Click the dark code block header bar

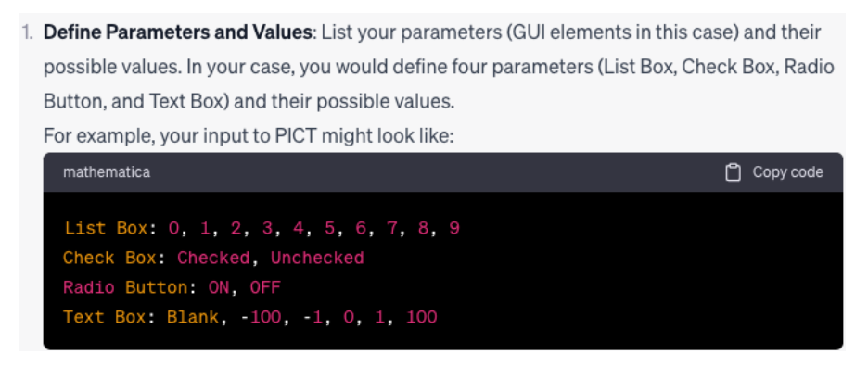click(443, 172)
